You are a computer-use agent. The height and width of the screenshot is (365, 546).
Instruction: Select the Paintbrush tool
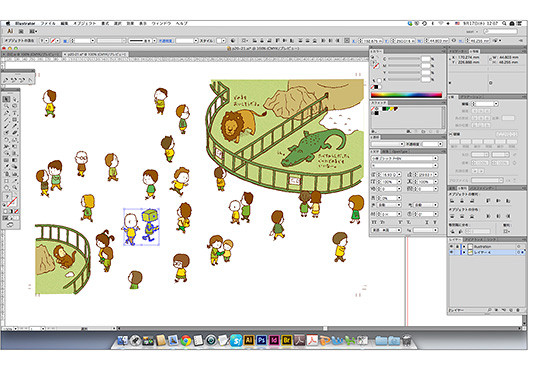6,126
